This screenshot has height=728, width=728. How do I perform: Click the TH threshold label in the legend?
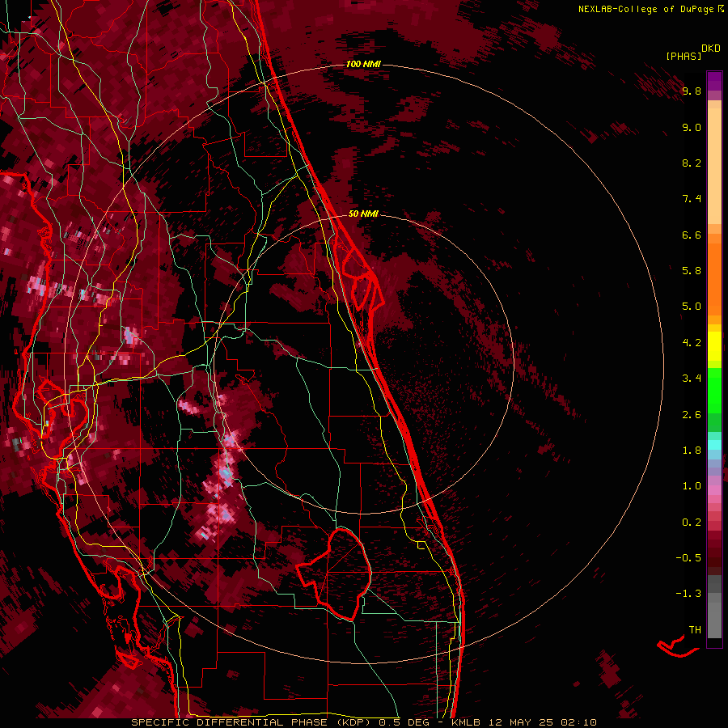(695, 630)
